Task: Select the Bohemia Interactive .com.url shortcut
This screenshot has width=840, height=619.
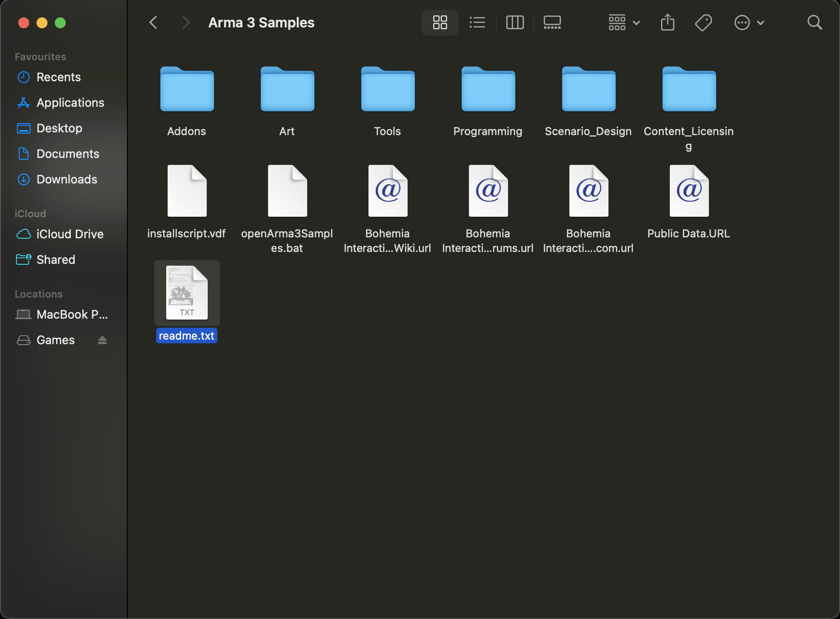Action: (x=588, y=191)
